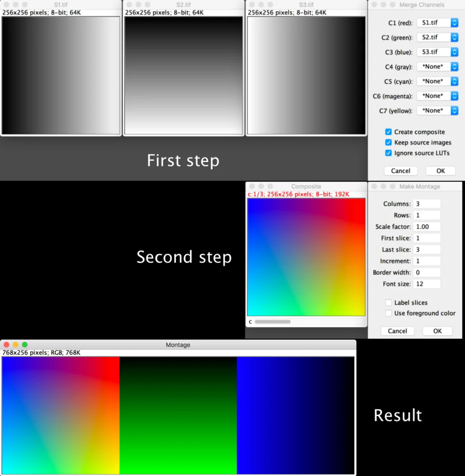Toggle Keep source images option
465x476 pixels.
coord(388,143)
